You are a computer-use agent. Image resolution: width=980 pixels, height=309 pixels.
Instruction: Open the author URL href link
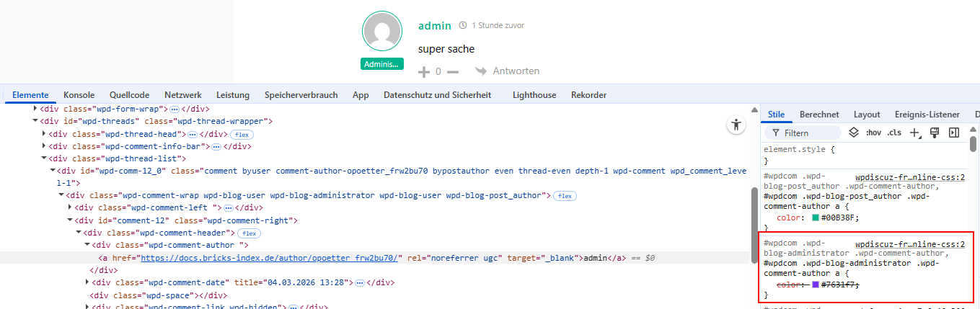point(270,258)
